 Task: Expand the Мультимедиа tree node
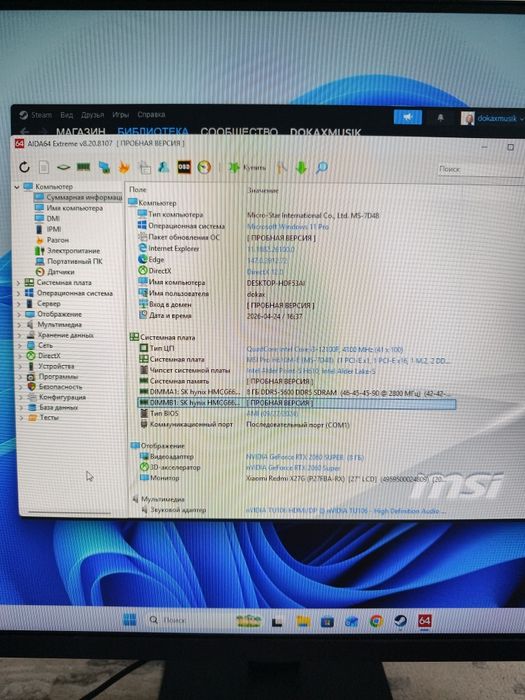point(19,325)
